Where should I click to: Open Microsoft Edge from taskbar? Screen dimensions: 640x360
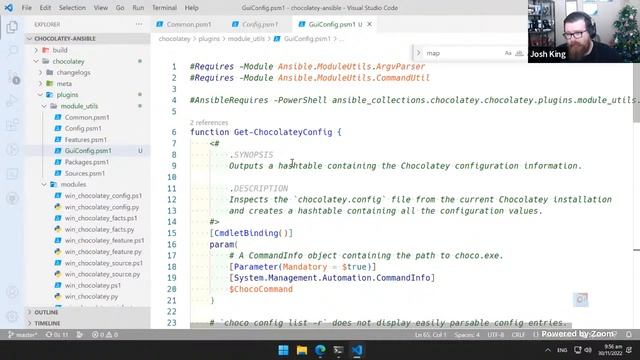[x=320, y=350]
